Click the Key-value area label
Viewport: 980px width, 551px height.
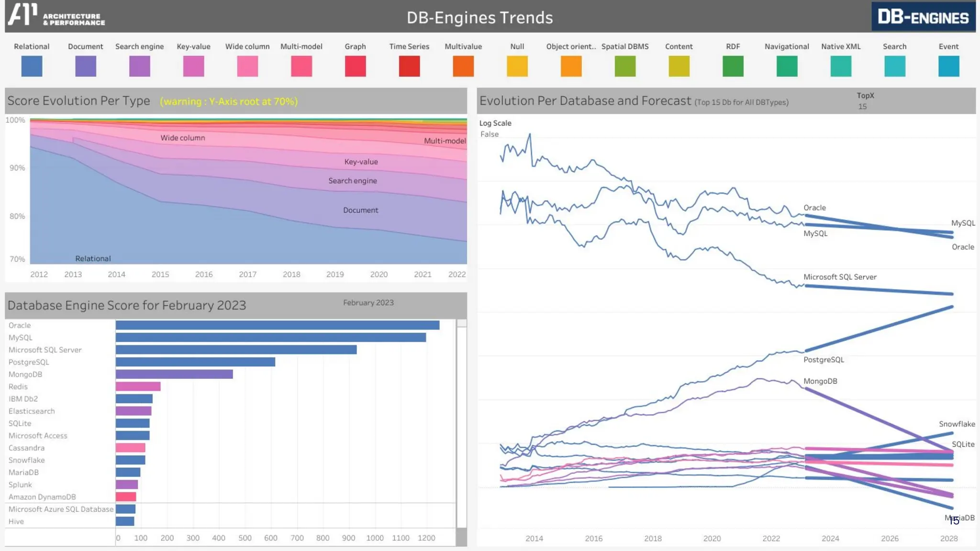pyautogui.click(x=361, y=162)
